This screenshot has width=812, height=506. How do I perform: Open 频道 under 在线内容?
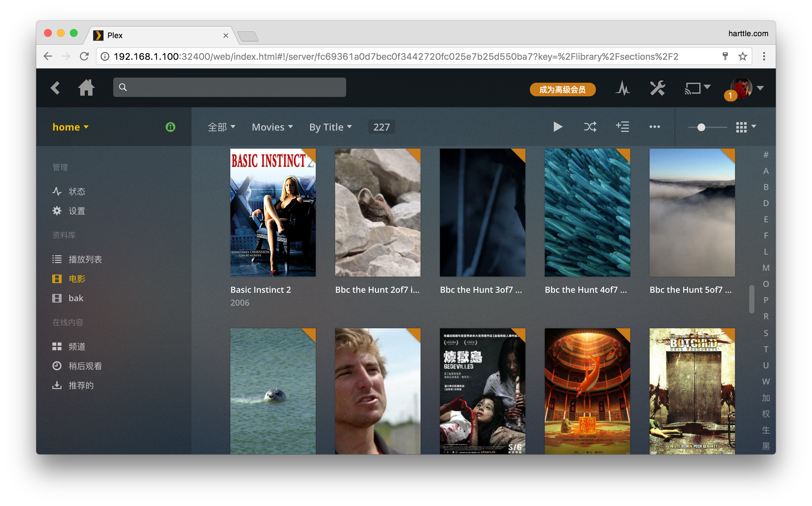[x=76, y=346]
